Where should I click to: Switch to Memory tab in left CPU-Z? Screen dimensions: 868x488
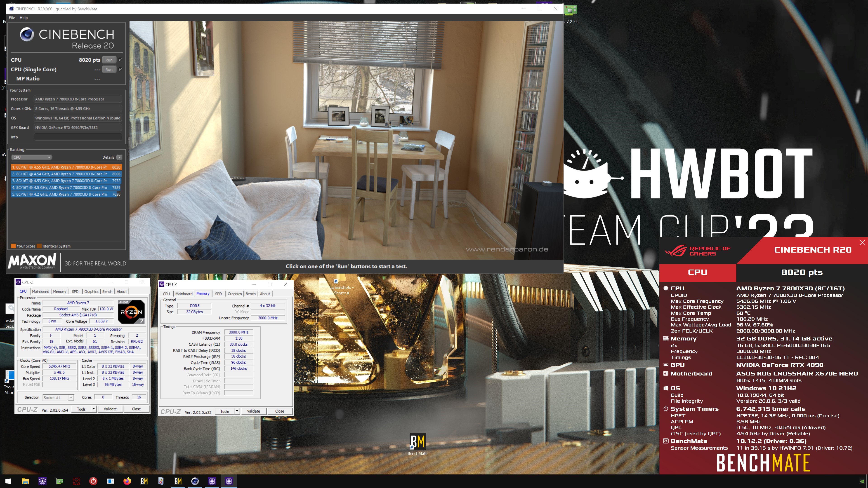(59, 291)
